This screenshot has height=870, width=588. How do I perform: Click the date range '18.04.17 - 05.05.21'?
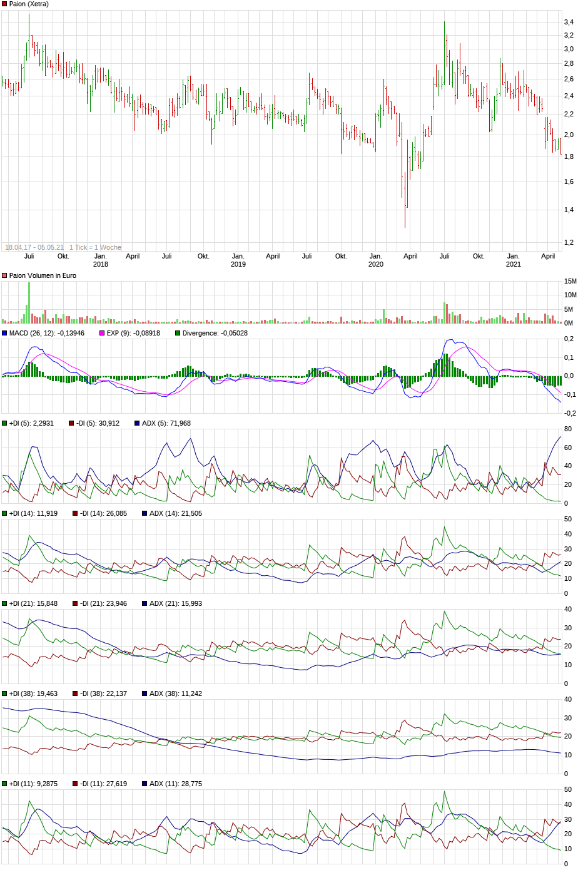(x=34, y=248)
